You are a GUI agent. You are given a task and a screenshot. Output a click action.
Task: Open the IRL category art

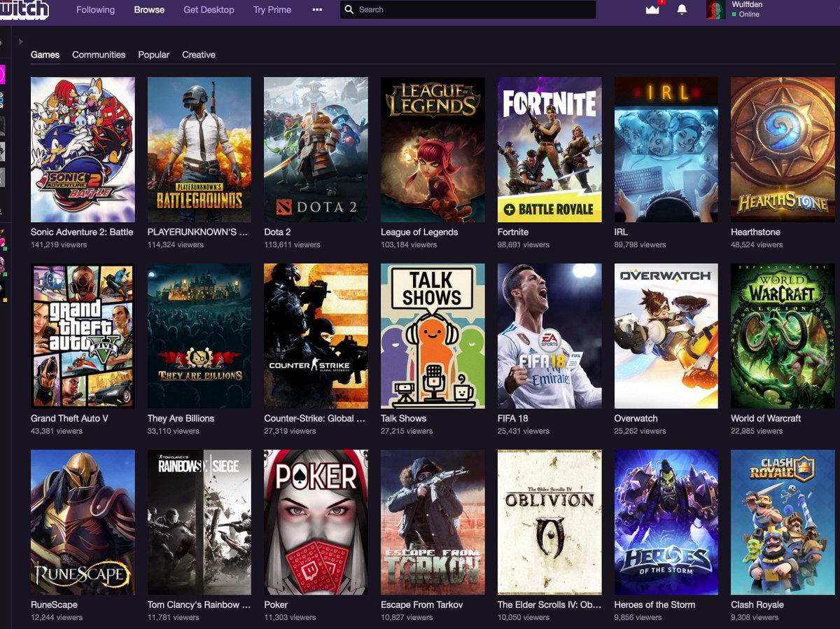[666, 150]
